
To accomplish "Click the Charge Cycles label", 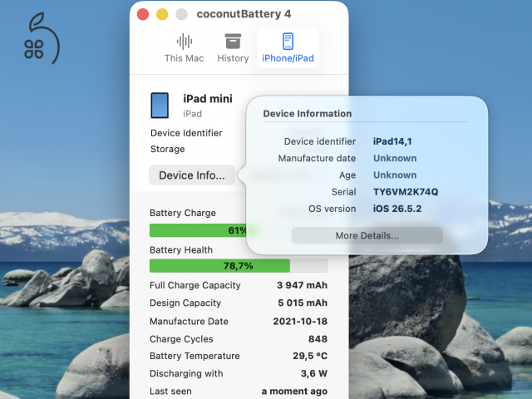I will pyautogui.click(x=181, y=339).
